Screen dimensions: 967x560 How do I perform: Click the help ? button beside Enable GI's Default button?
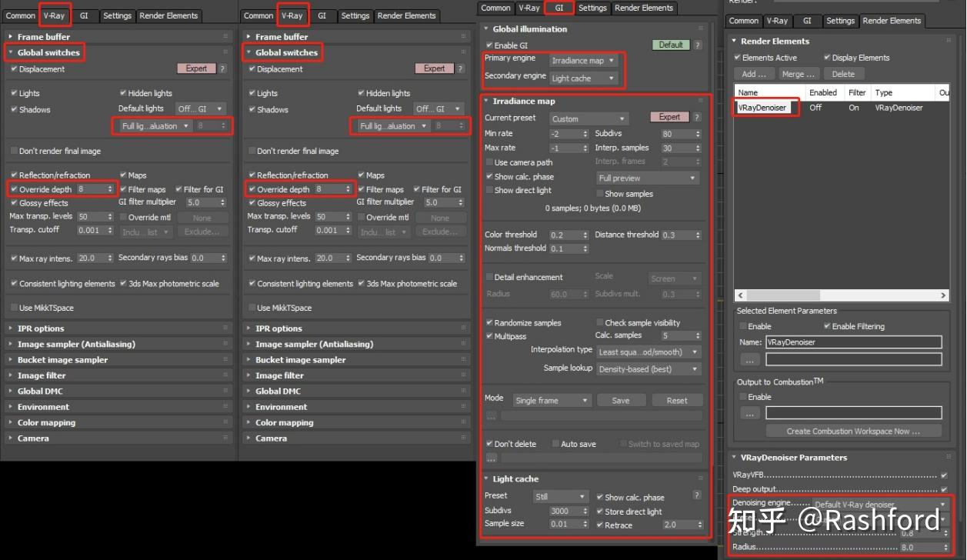(x=698, y=45)
